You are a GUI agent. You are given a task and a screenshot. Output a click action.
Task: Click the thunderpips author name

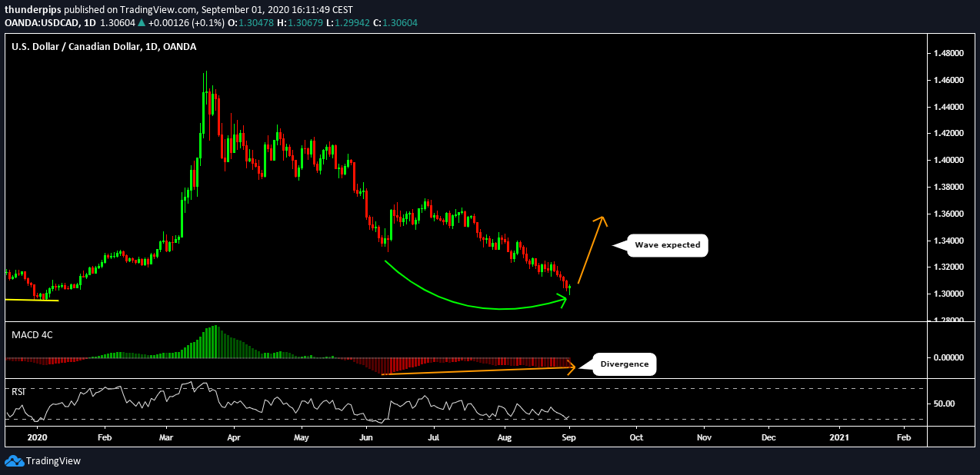pyautogui.click(x=32, y=10)
